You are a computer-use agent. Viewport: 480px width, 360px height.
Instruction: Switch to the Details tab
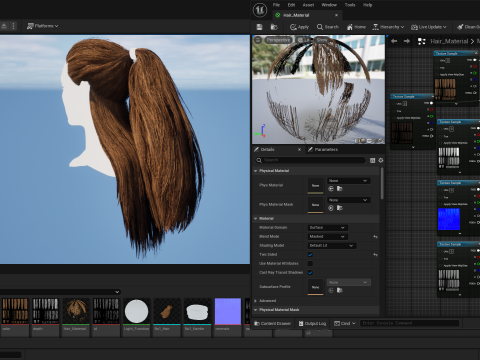click(x=267, y=149)
